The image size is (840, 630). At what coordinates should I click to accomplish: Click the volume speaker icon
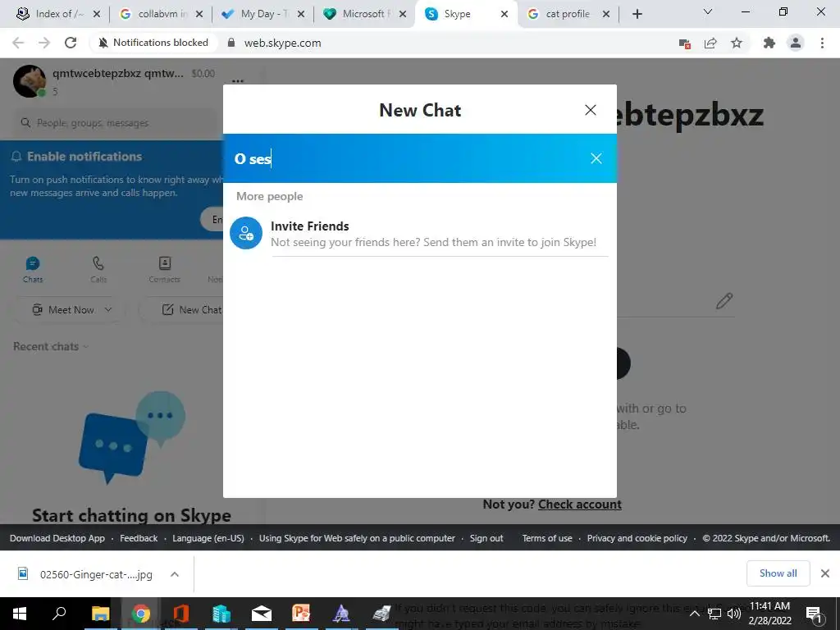[x=734, y=614]
